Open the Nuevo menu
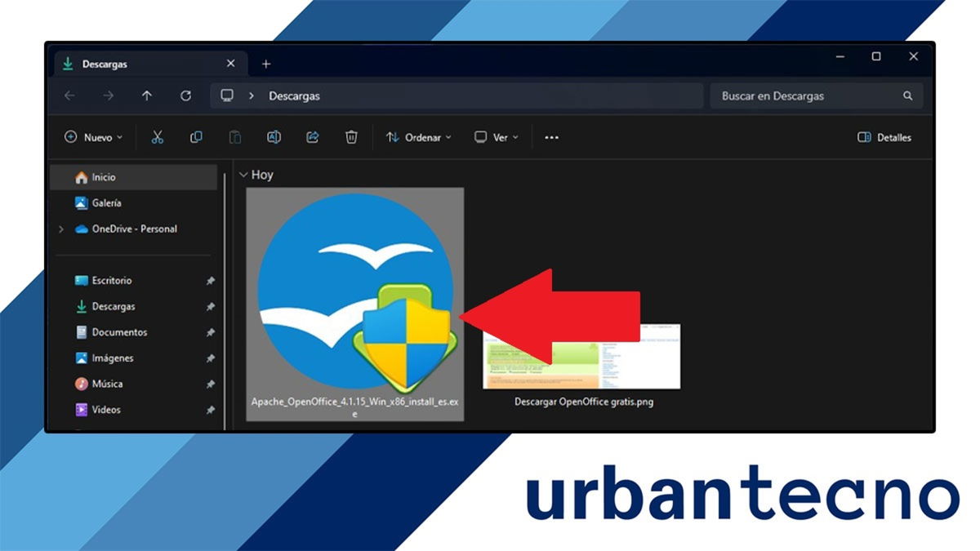This screenshot has width=980, height=551. click(92, 136)
